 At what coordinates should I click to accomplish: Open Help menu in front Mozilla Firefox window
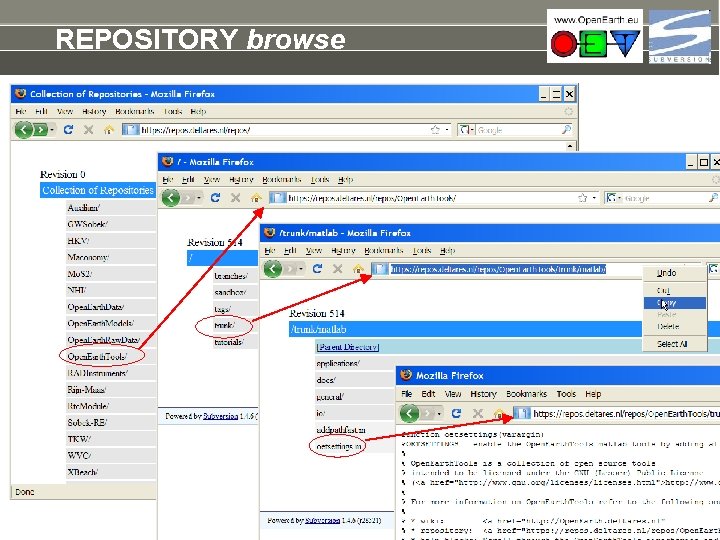click(593, 394)
